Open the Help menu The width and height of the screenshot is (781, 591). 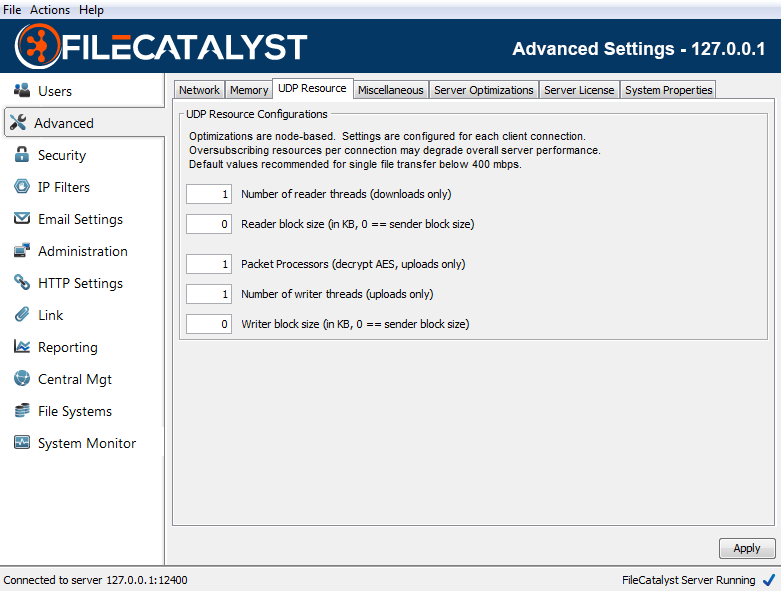click(x=91, y=9)
